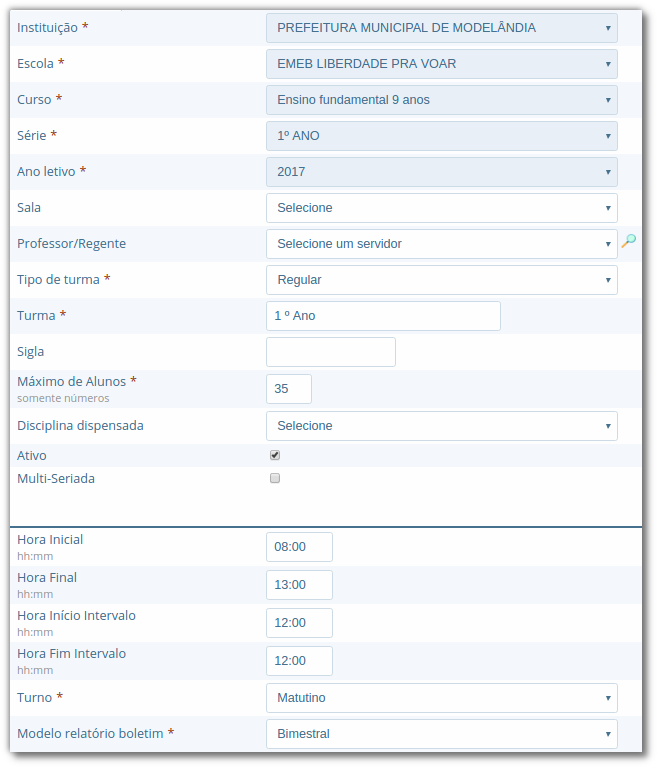Image resolution: width=658 pixels, height=768 pixels.
Task: Expand the Turno dropdown
Action: (441, 698)
